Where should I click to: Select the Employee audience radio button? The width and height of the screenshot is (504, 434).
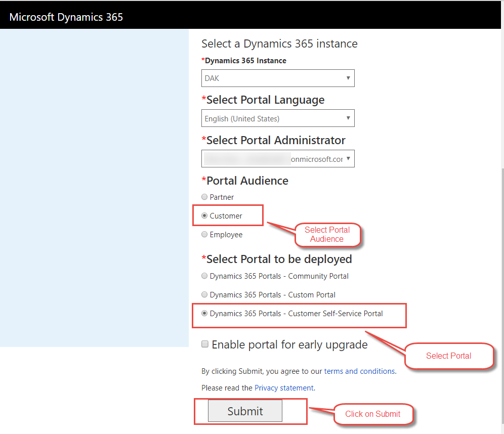tap(204, 234)
